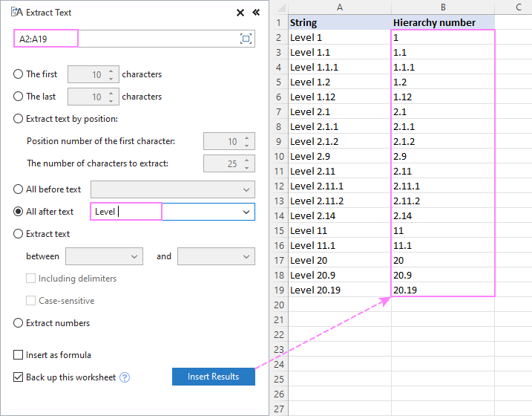Select row 27 header

(x=279, y=409)
